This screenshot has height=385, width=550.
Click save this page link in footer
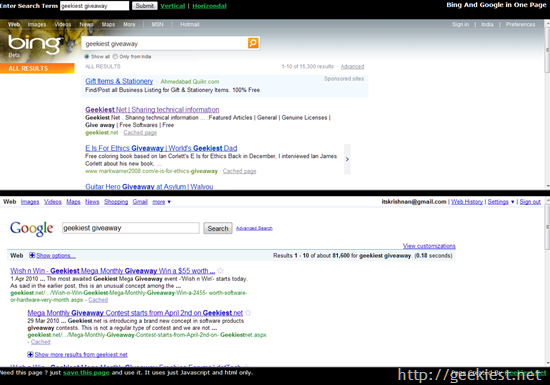point(86,372)
